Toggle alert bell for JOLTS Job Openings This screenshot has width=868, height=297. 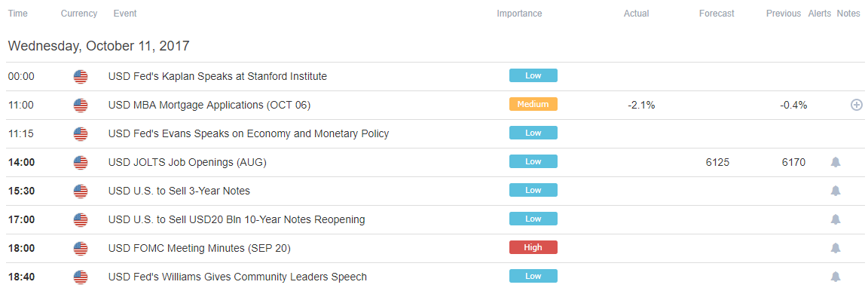(x=836, y=162)
